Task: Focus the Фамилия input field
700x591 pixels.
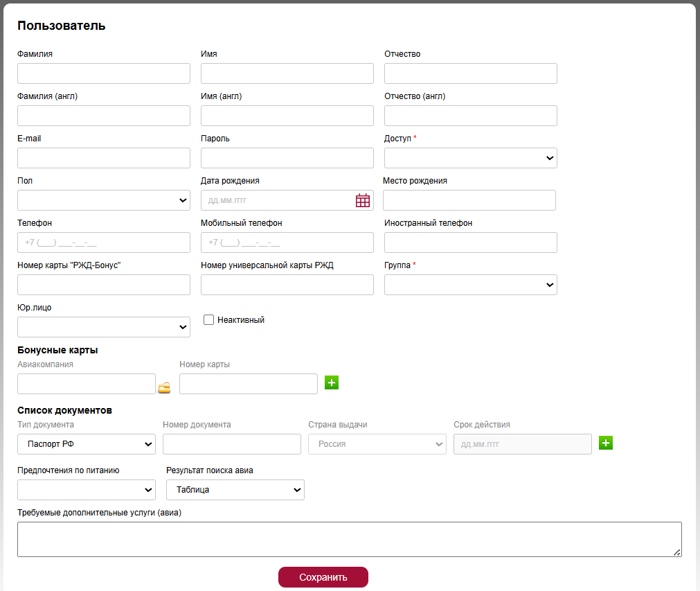Action: click(104, 73)
